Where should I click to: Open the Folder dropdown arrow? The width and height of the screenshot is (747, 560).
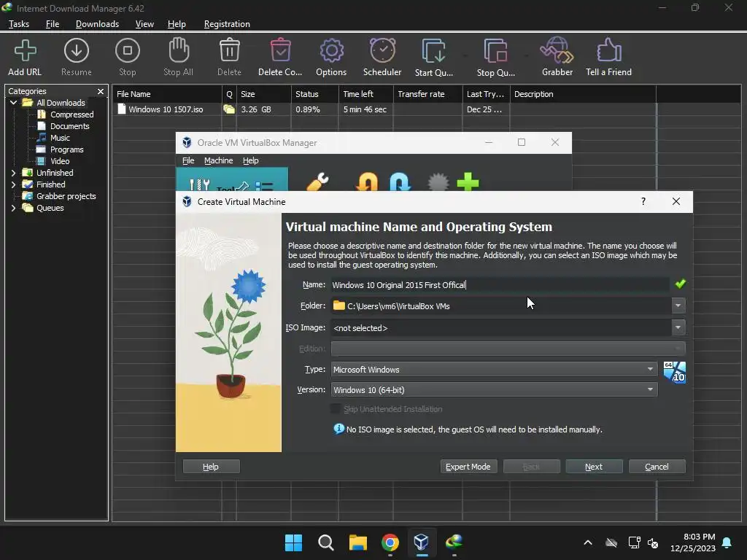[678, 306]
